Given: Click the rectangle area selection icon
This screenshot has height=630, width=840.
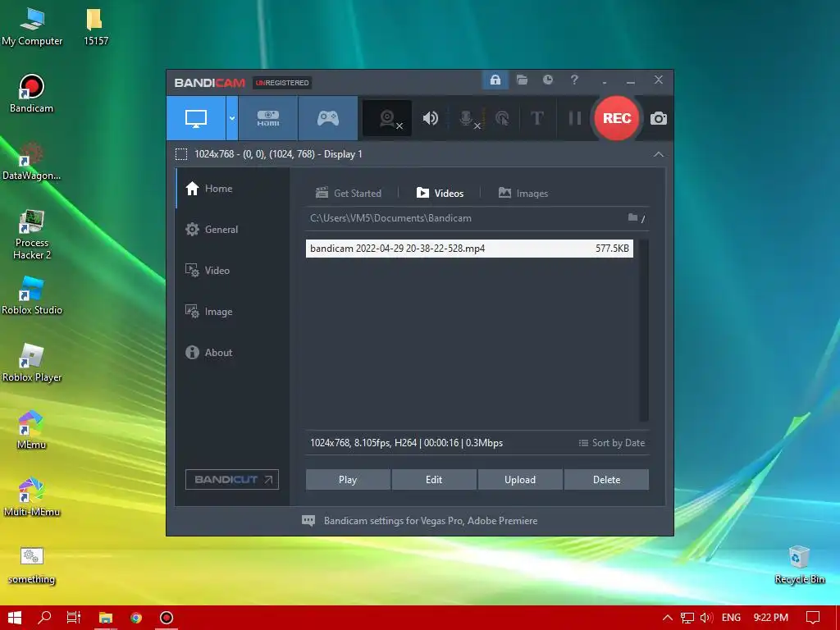Looking at the screenshot, I should coord(181,154).
